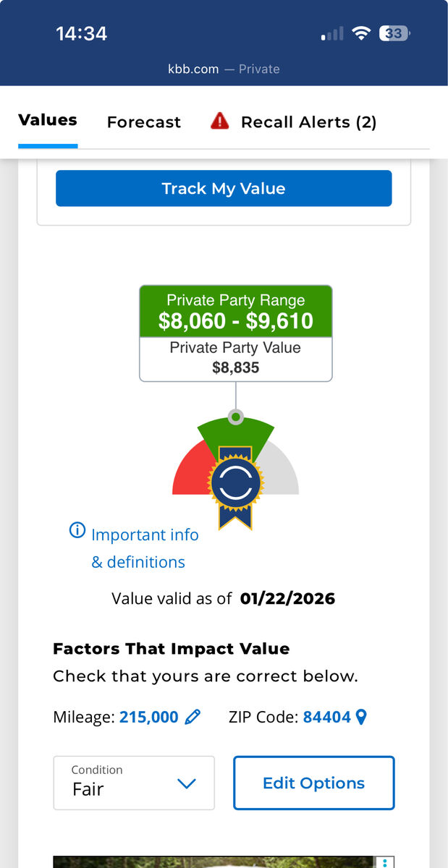Click the Edit Options button
Screen dimensions: 448x868
pyautogui.click(x=313, y=783)
